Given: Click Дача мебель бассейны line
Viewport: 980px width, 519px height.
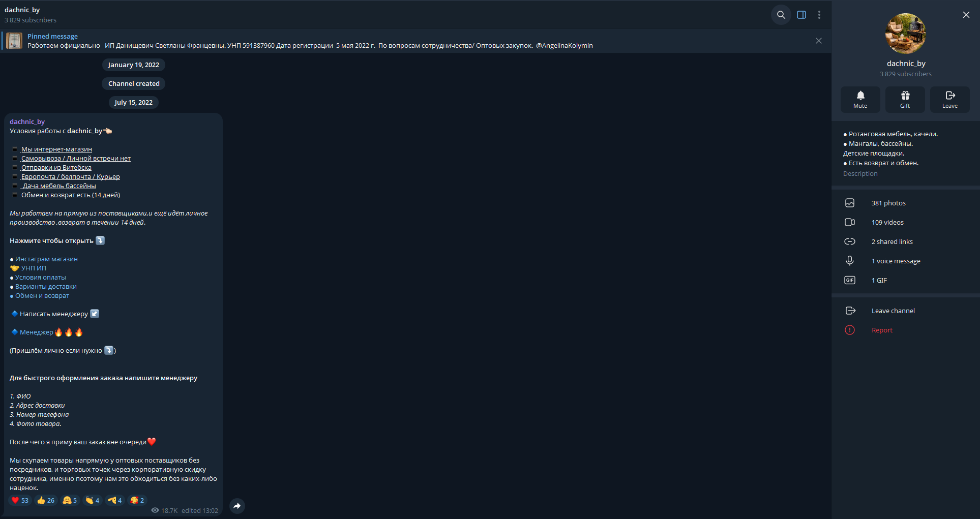Looking at the screenshot, I should [x=59, y=186].
